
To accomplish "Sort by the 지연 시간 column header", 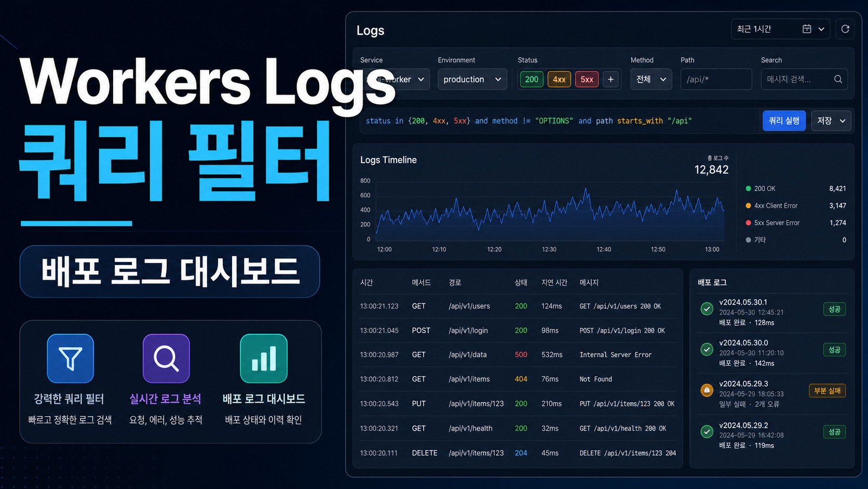I will click(554, 283).
